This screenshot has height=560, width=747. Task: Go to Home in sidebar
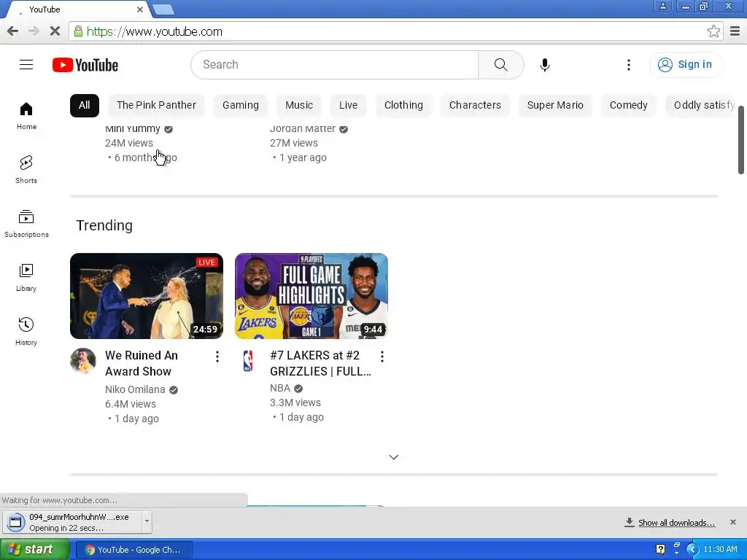(x=26, y=116)
